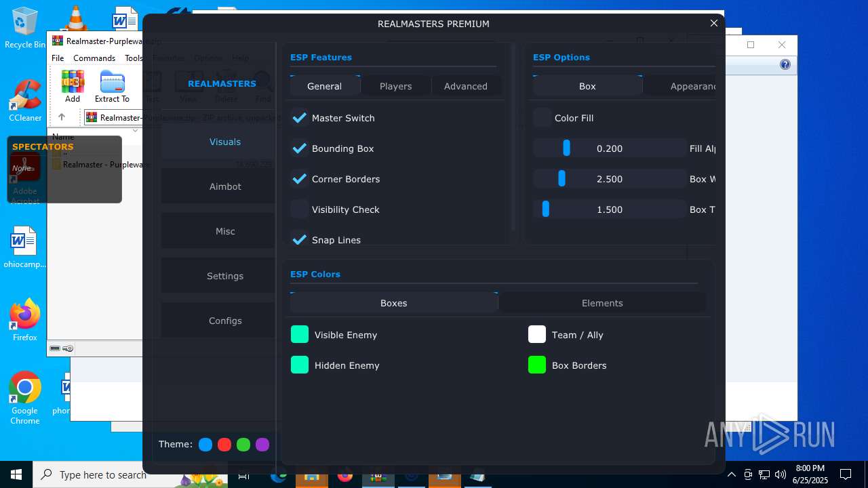Enable the Color Fill checkbox
The height and width of the screenshot is (488, 868).
pos(542,118)
